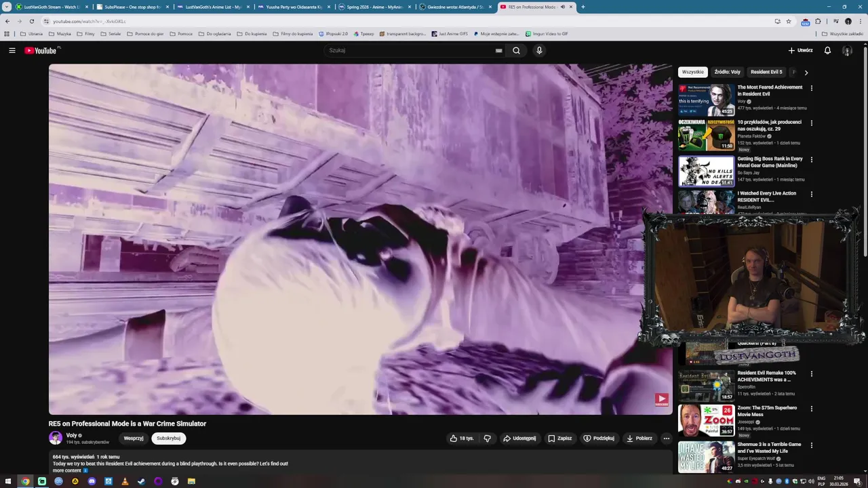Open Voiy channel name link

pos(71,435)
